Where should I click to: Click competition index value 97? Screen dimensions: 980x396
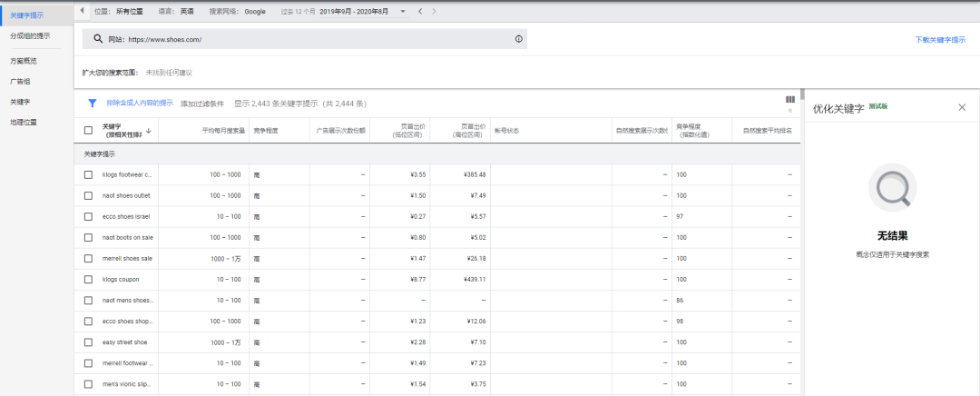[680, 216]
